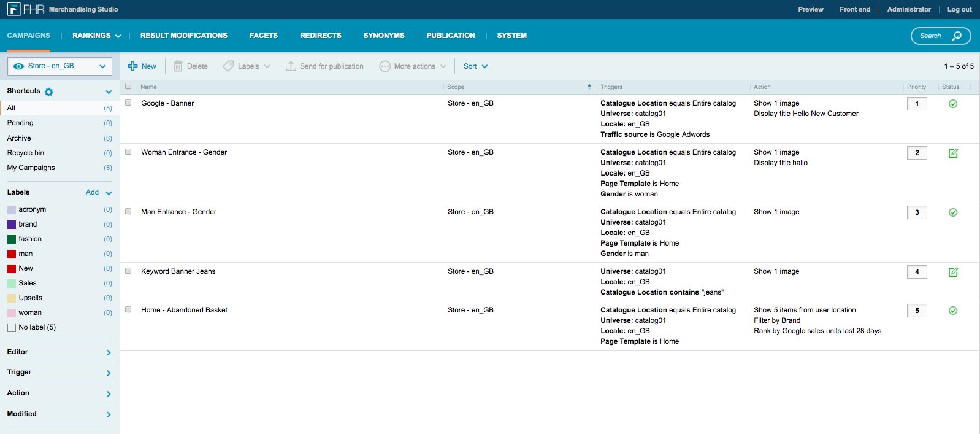This screenshot has width=980, height=434.
Task: Open the More actions ellipsis icon
Action: [x=385, y=66]
